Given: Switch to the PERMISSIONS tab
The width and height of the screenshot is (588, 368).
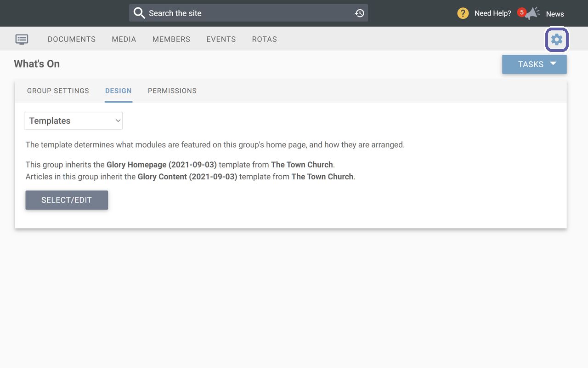Looking at the screenshot, I should click(172, 91).
